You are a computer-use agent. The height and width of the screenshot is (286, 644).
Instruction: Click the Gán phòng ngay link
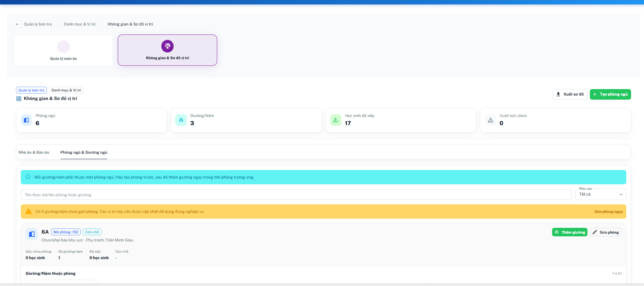(x=609, y=212)
